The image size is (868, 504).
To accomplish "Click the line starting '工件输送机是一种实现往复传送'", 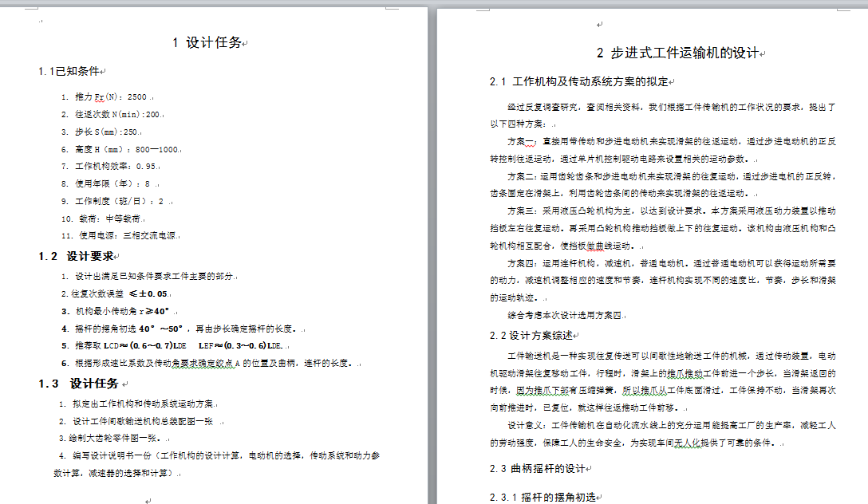I will [672, 356].
